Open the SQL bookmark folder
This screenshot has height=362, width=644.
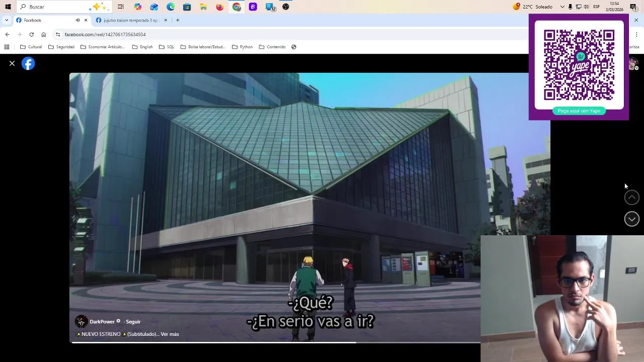[167, 47]
